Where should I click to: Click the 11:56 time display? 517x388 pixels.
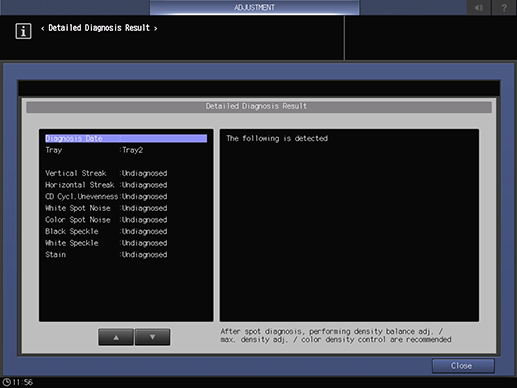click(x=22, y=382)
